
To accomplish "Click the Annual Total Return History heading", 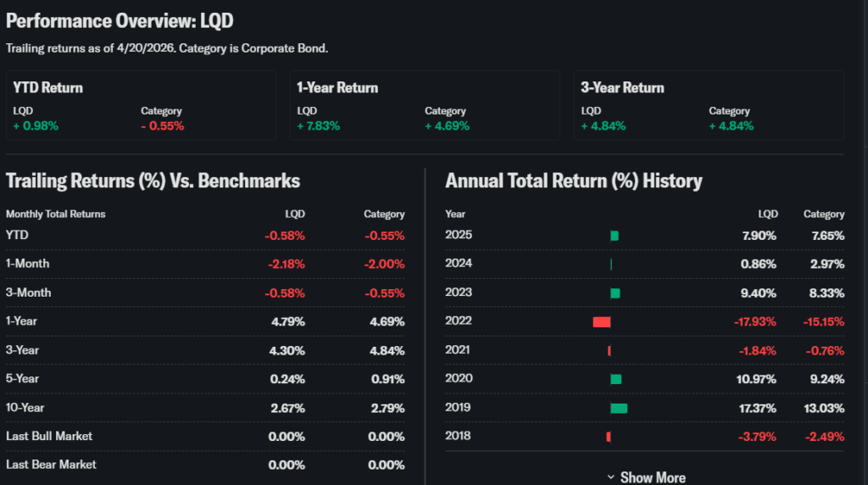I will click(573, 181).
